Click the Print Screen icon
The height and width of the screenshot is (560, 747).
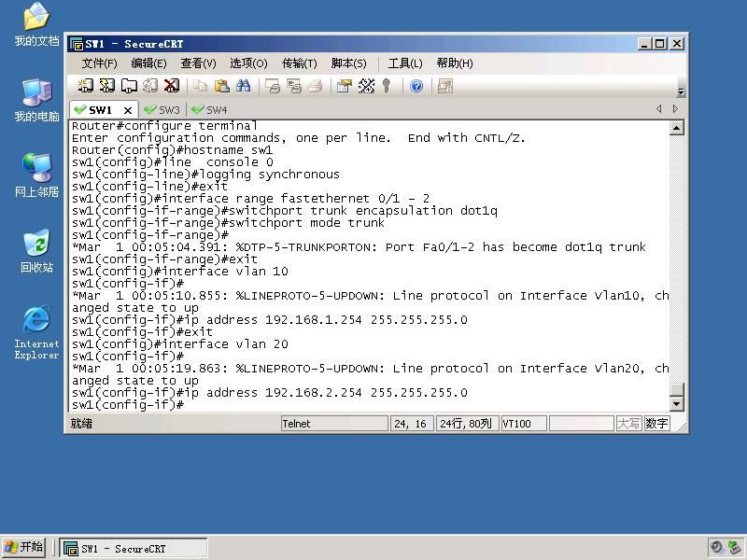[x=273, y=86]
